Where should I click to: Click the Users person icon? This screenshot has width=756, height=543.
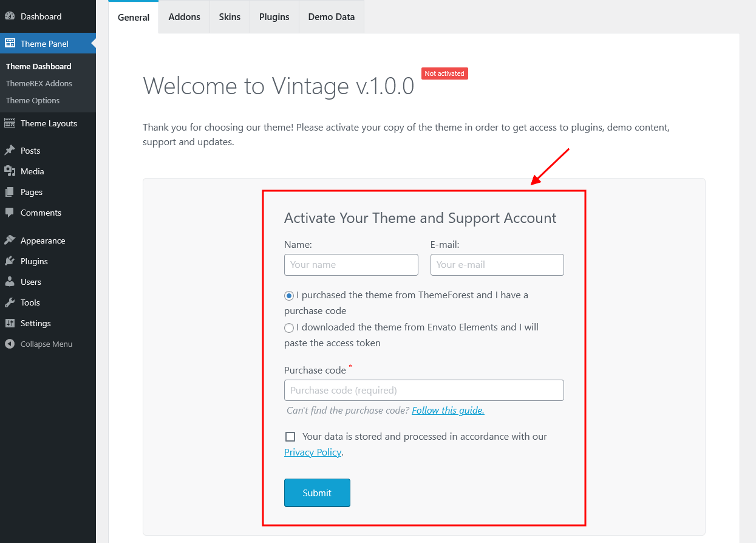tap(10, 282)
